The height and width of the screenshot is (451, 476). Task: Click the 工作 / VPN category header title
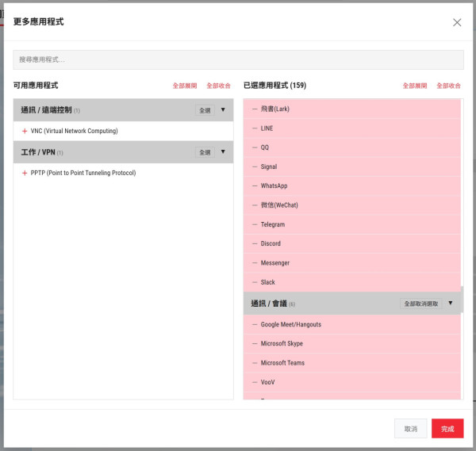(x=38, y=152)
